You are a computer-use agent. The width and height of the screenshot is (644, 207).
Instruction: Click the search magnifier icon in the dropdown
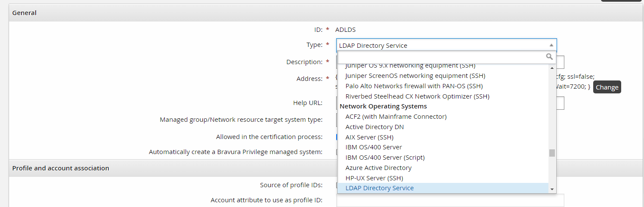(x=549, y=56)
